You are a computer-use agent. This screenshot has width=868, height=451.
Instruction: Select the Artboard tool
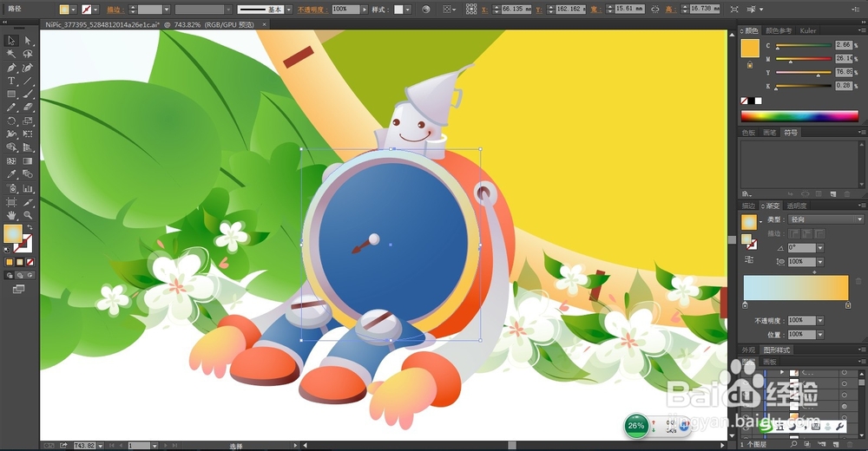pyautogui.click(x=11, y=202)
